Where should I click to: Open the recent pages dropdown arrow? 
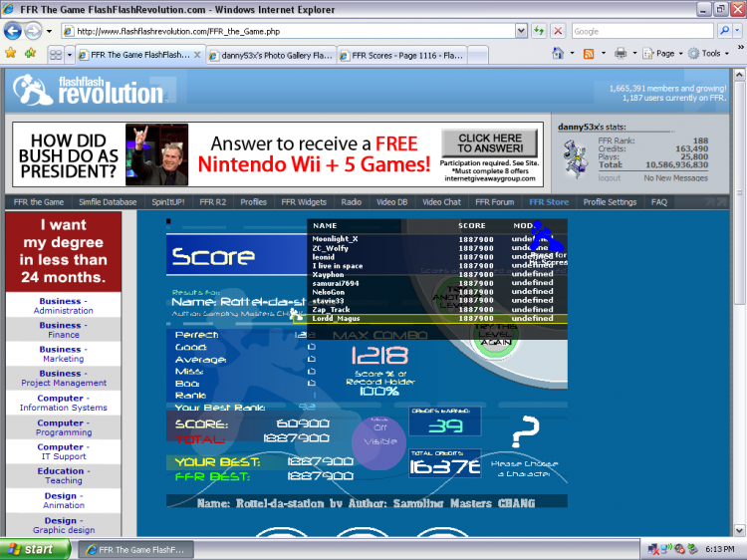coord(49,32)
